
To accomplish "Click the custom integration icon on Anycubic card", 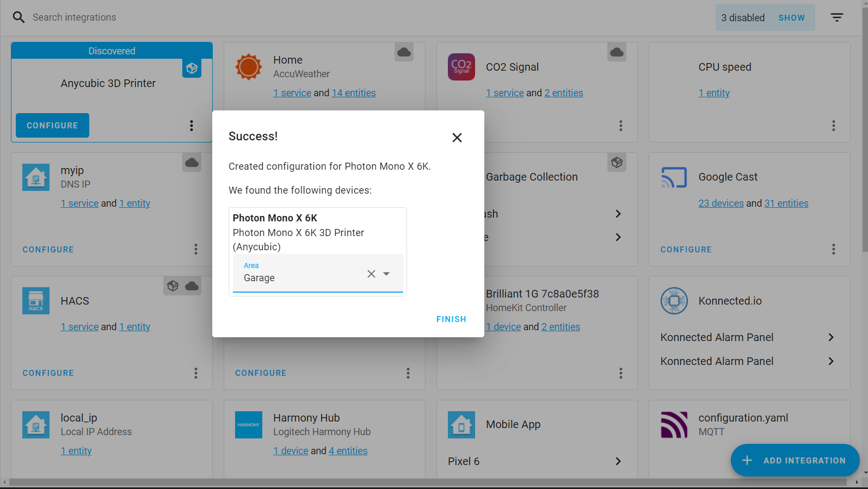I will [x=192, y=69].
